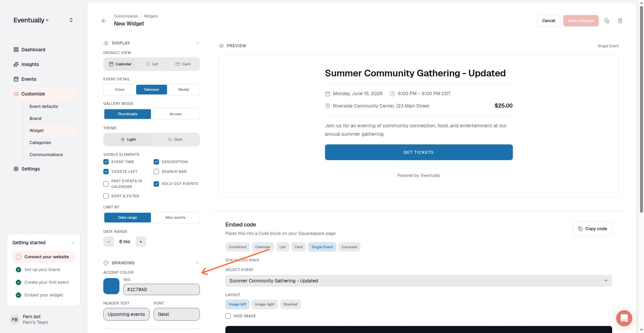Image resolution: width=644 pixels, height=333 pixels.
Task: Collapse the Display section chevron
Action: pos(198,43)
